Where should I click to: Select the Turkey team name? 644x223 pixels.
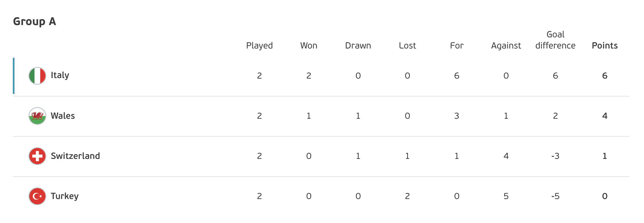[x=65, y=196]
